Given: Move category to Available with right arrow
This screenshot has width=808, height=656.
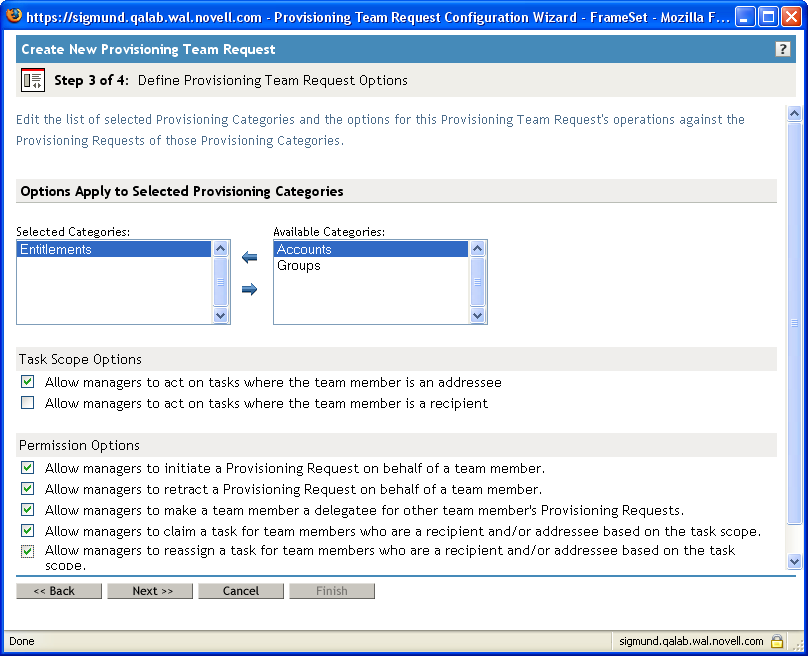Looking at the screenshot, I should [x=249, y=289].
